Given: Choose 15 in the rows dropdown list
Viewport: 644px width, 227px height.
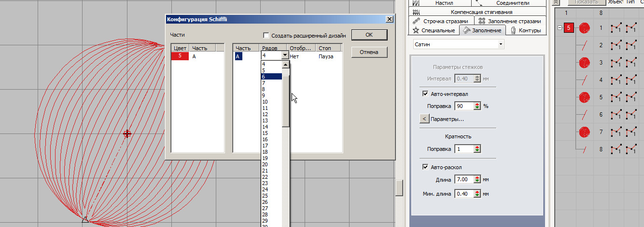Looking at the screenshot, I should [x=271, y=133].
